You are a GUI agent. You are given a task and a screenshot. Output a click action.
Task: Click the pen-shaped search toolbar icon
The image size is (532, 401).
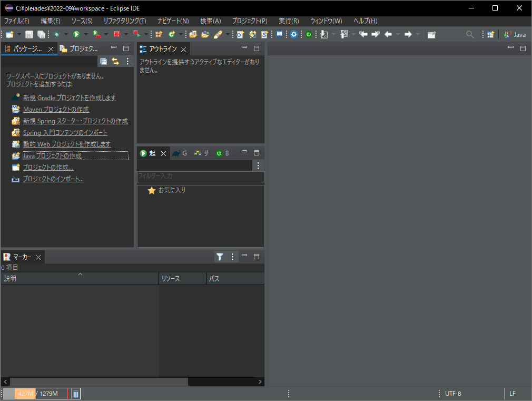click(218, 34)
